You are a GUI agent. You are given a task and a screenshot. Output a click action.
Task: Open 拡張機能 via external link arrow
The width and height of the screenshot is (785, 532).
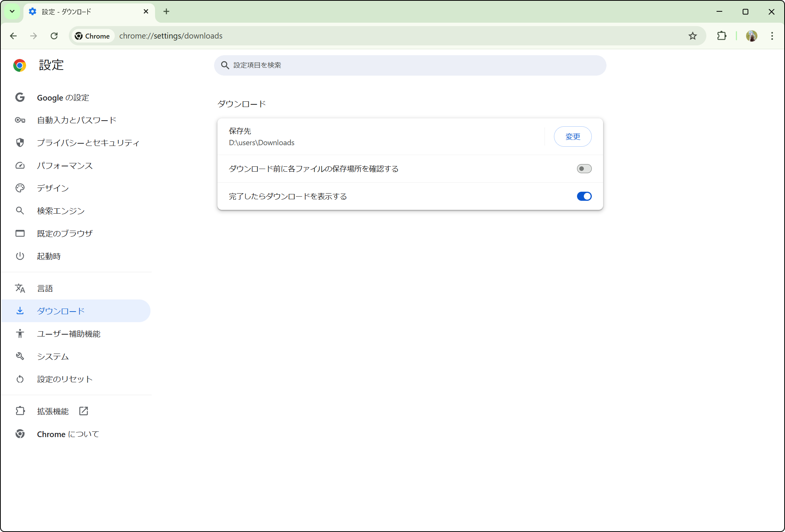(84, 411)
